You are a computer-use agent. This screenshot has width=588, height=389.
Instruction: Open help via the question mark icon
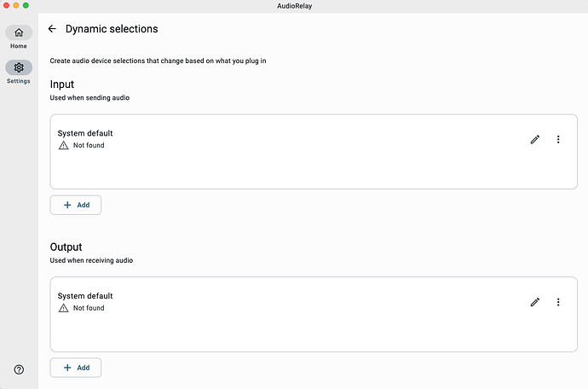pos(19,369)
